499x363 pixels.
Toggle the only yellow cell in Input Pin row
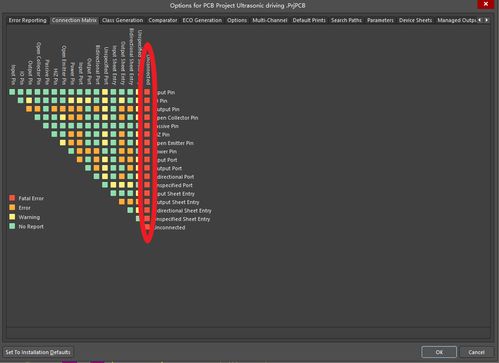(105, 92)
